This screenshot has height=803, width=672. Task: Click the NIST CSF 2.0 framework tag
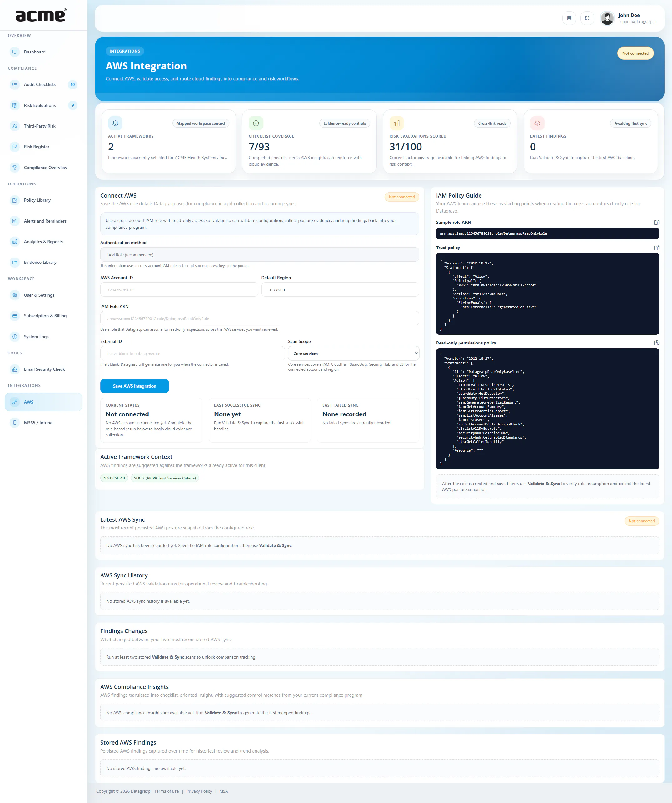[114, 478]
